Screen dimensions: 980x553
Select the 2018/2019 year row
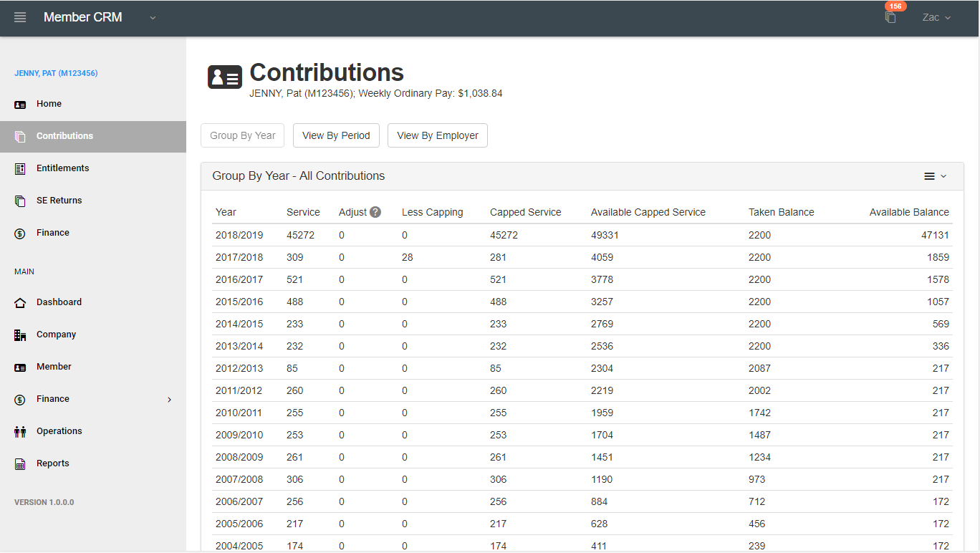tap(582, 235)
